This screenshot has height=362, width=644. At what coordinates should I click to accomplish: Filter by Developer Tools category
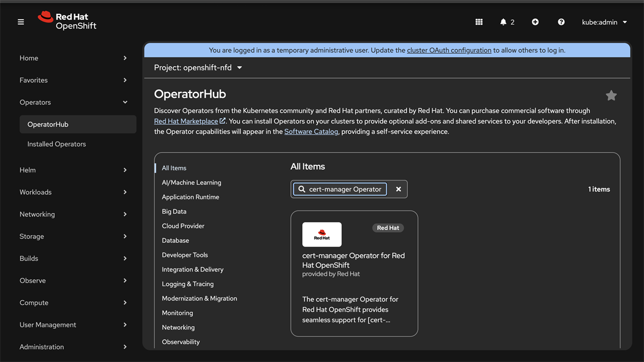pos(185,255)
